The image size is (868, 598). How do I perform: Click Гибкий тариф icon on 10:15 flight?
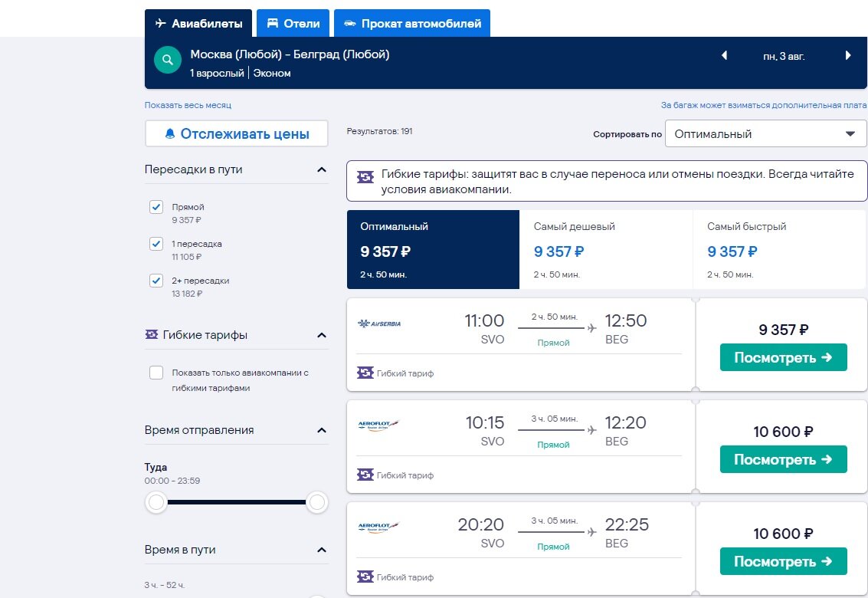(365, 475)
